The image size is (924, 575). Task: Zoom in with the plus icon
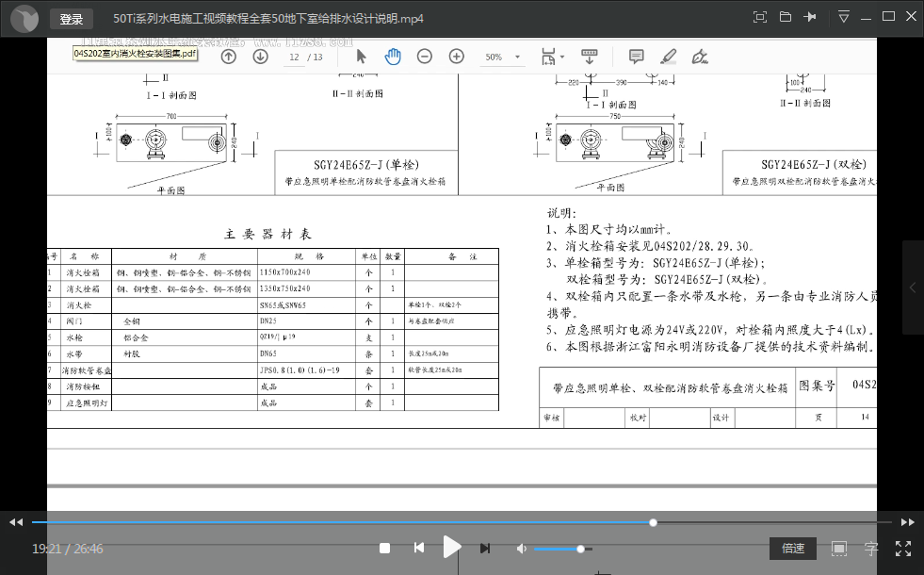pyautogui.click(x=457, y=57)
